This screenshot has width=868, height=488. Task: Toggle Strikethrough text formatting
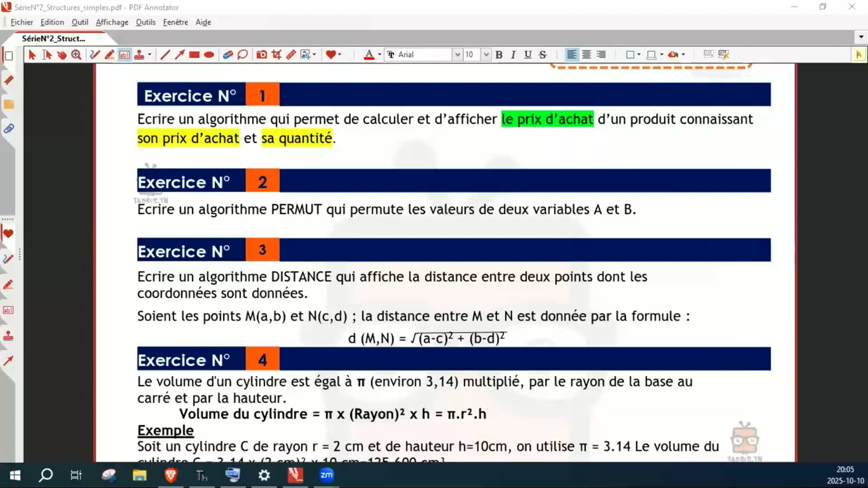click(542, 55)
